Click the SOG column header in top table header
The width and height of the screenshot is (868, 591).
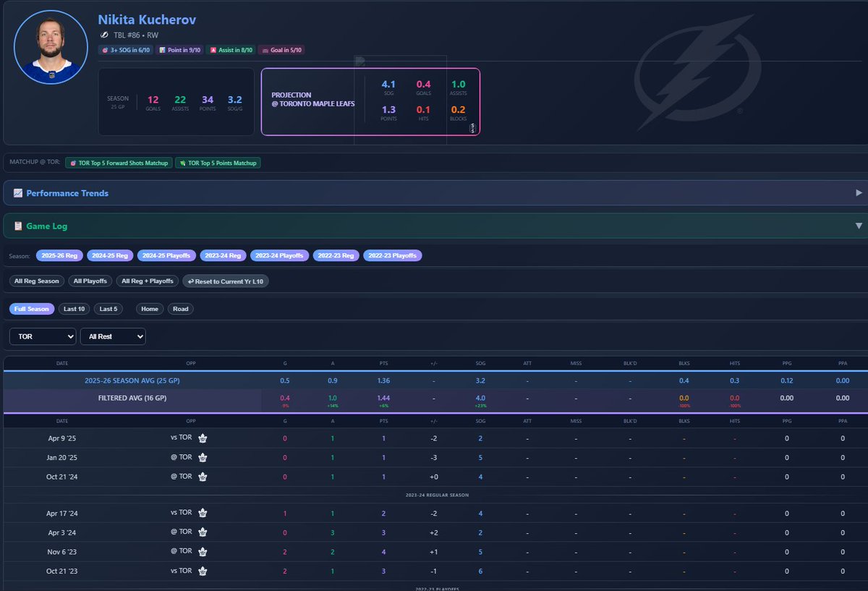480,364
